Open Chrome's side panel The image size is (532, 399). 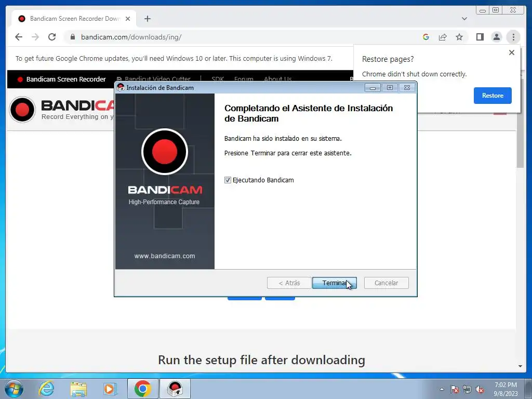tap(480, 37)
